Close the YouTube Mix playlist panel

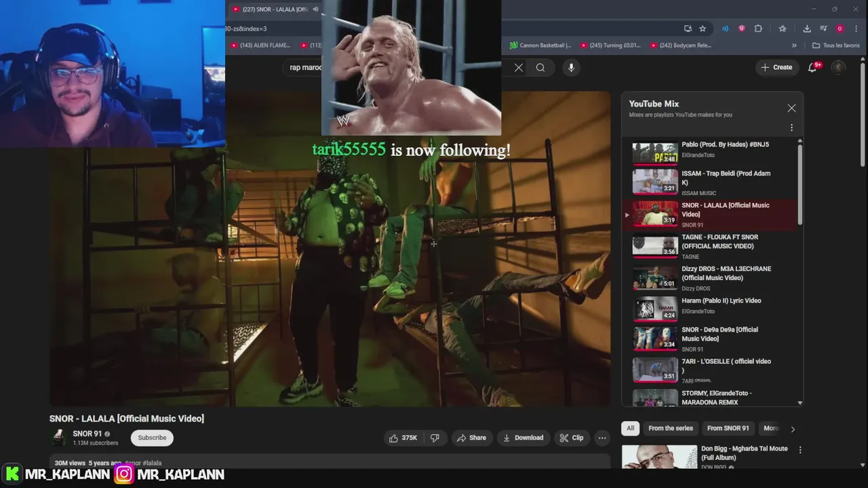791,108
